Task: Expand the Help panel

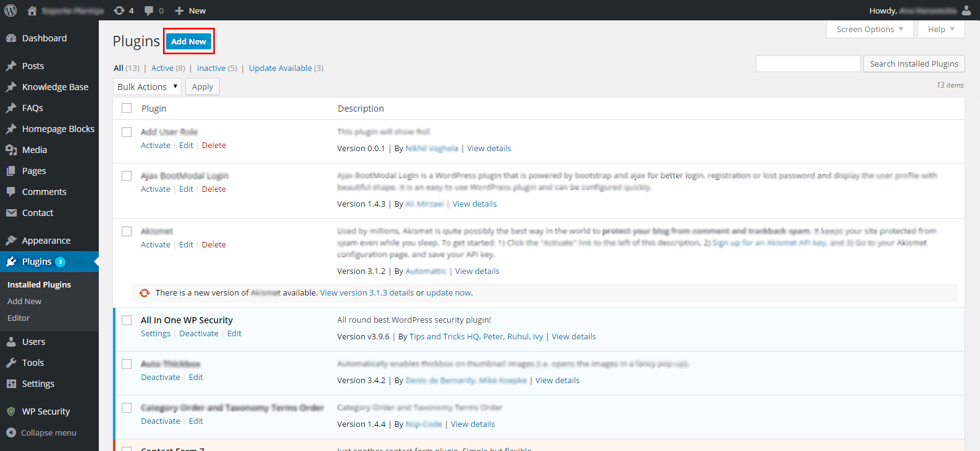Action: coord(941,29)
